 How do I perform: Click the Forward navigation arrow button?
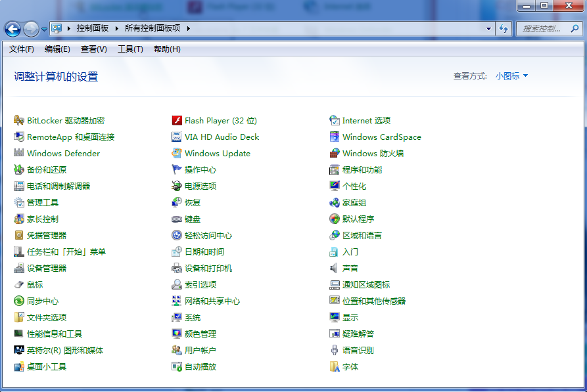[x=31, y=29]
